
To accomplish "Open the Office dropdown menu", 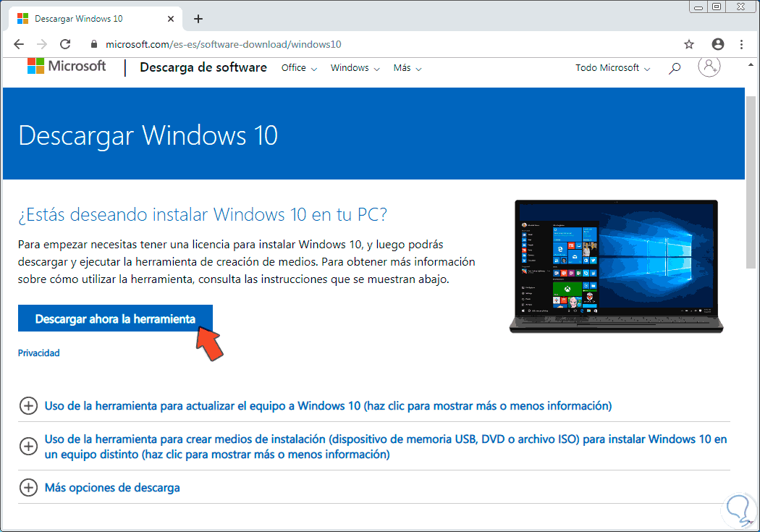I will click(x=299, y=68).
